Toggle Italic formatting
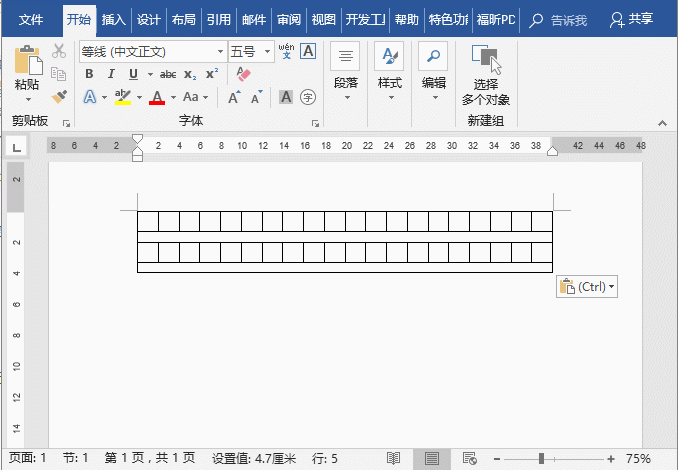 click(x=110, y=74)
